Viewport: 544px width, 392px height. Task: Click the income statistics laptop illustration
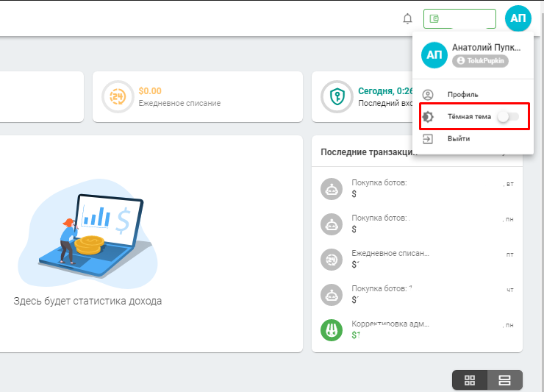[87, 234]
